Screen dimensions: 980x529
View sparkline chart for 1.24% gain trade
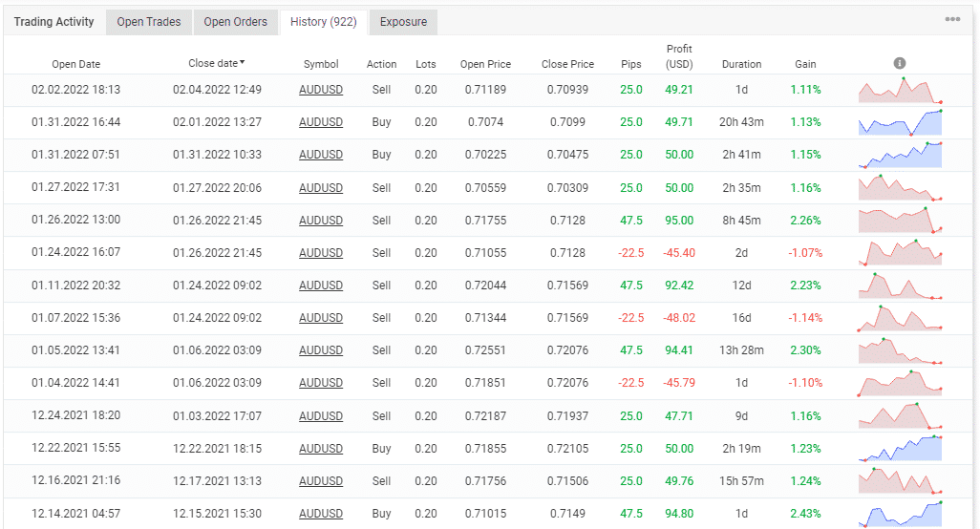pos(900,480)
